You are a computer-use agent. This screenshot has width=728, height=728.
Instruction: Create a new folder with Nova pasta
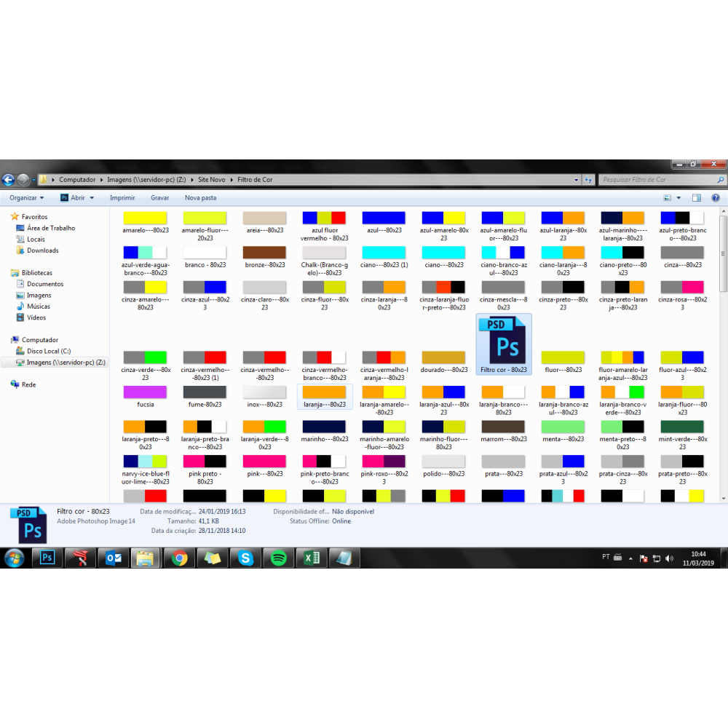200,197
